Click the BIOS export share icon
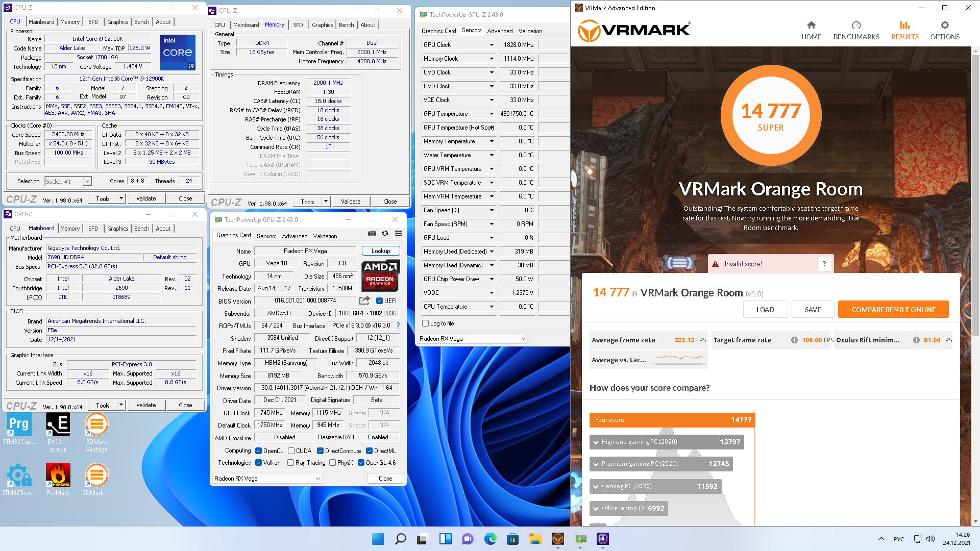The image size is (980, 551). pyautogui.click(x=364, y=300)
